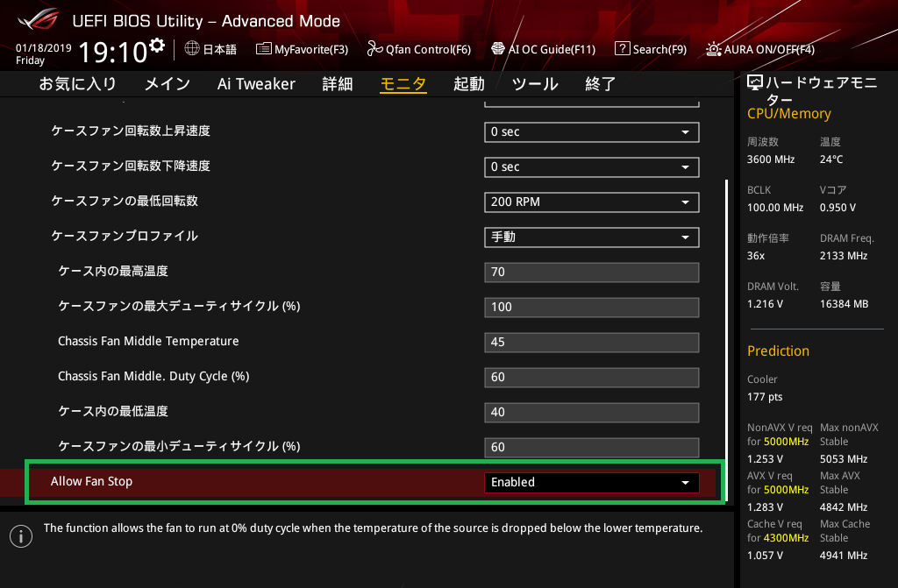Click Chassis Fan Middle Duty Cycle field
Viewport: 898px width, 588px height.
592,377
